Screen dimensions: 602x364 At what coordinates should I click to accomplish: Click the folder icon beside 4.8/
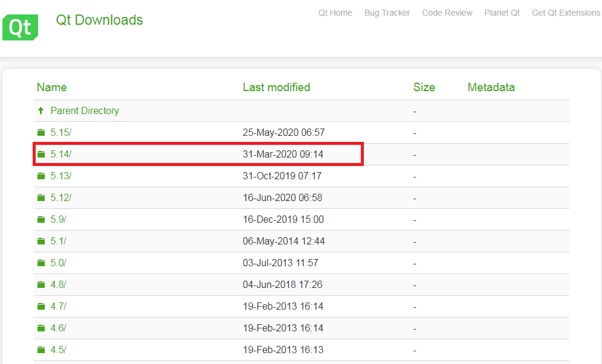[41, 284]
